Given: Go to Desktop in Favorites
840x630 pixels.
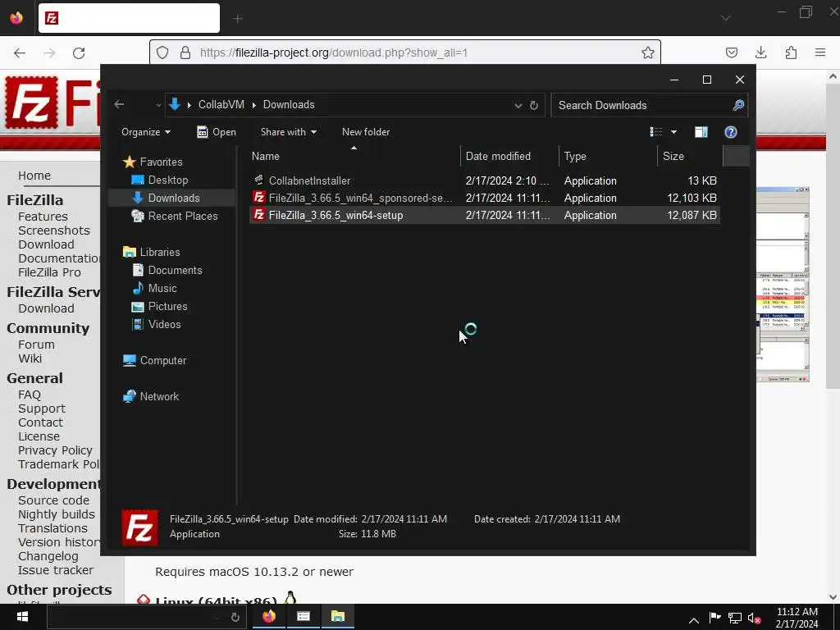Looking at the screenshot, I should tap(167, 180).
